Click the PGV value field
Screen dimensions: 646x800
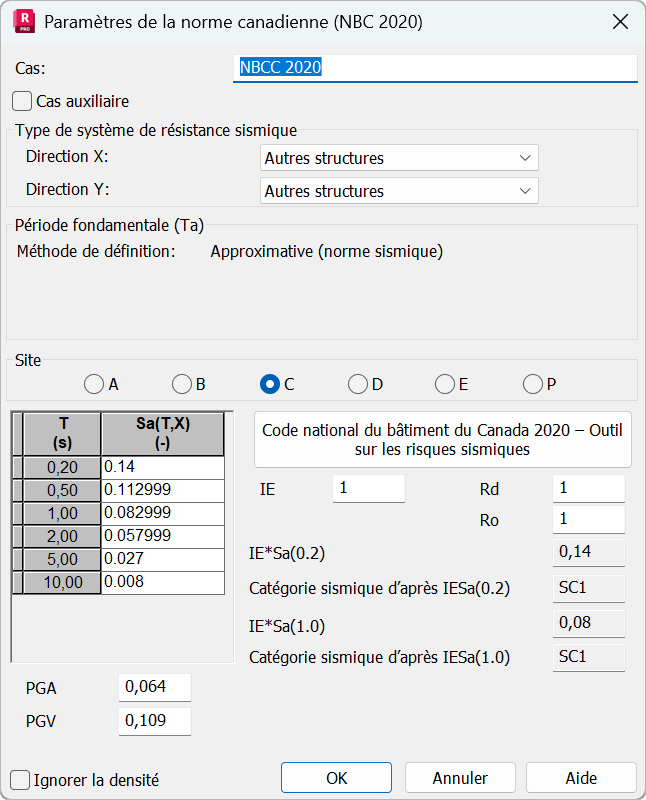pos(155,721)
